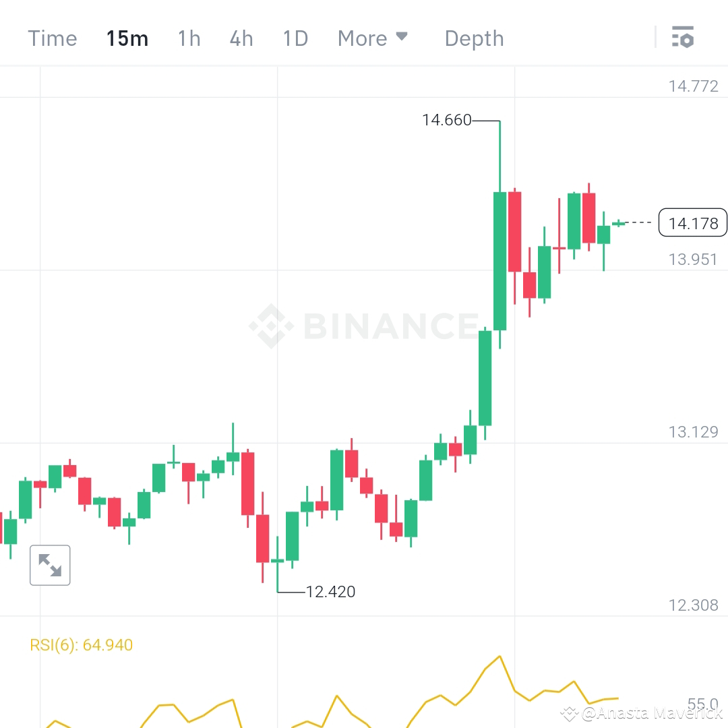
Task: Select the 4h tab
Action: [241, 38]
